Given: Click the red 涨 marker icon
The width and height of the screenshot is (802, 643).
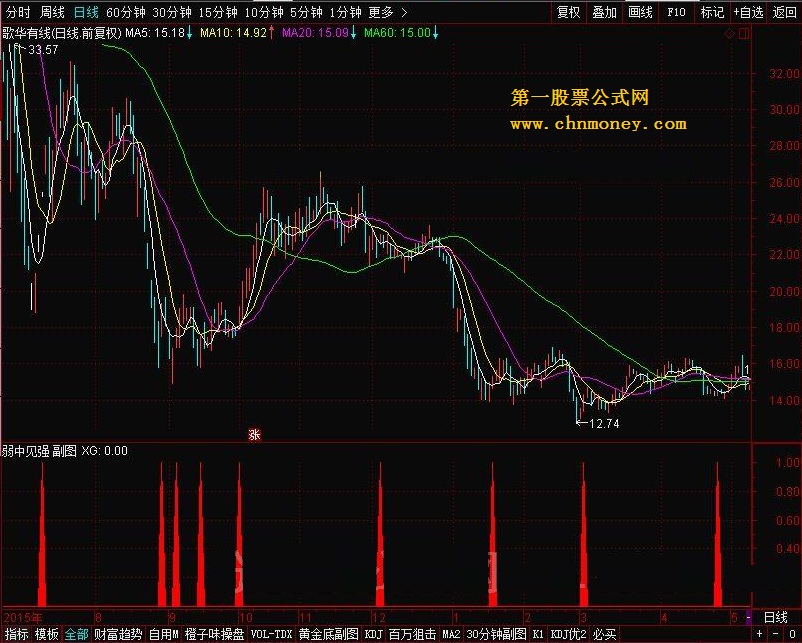Looking at the screenshot, I should pyautogui.click(x=254, y=434).
